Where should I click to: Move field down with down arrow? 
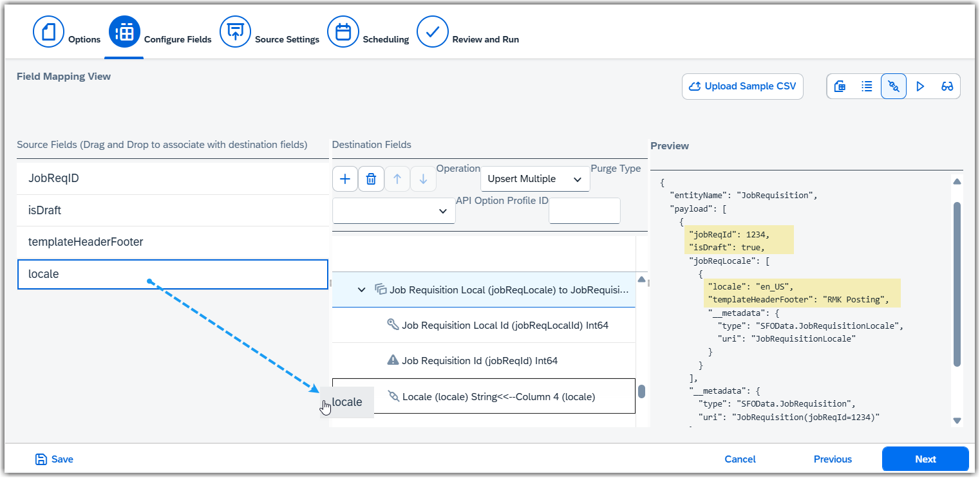coord(423,179)
